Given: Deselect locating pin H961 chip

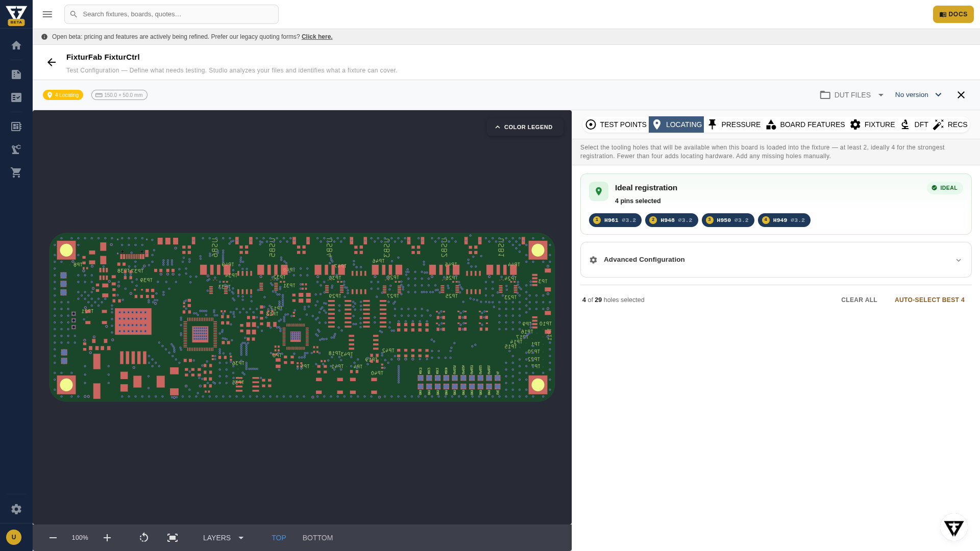Looking at the screenshot, I should pyautogui.click(x=615, y=220).
